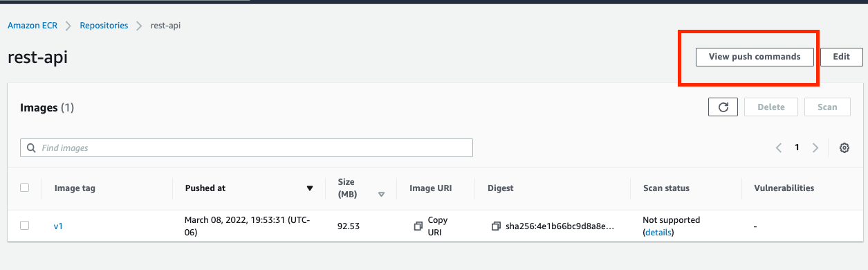Copy the sha256 digest via its copy icon
This screenshot has width=868, height=270.
point(496,226)
